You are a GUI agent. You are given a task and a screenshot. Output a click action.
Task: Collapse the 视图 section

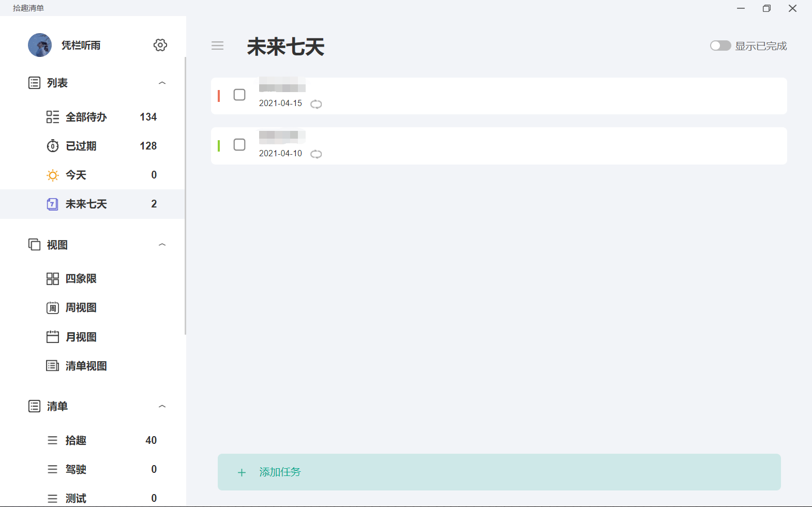click(x=162, y=245)
